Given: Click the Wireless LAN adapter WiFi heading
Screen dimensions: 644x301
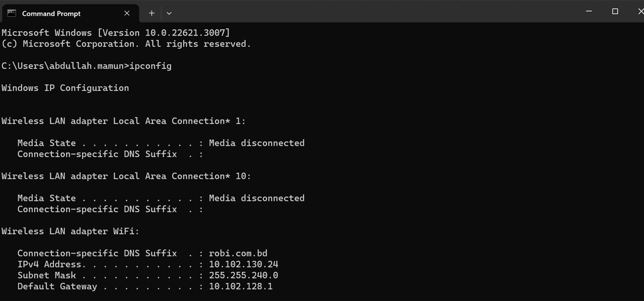Looking at the screenshot, I should (70, 231).
